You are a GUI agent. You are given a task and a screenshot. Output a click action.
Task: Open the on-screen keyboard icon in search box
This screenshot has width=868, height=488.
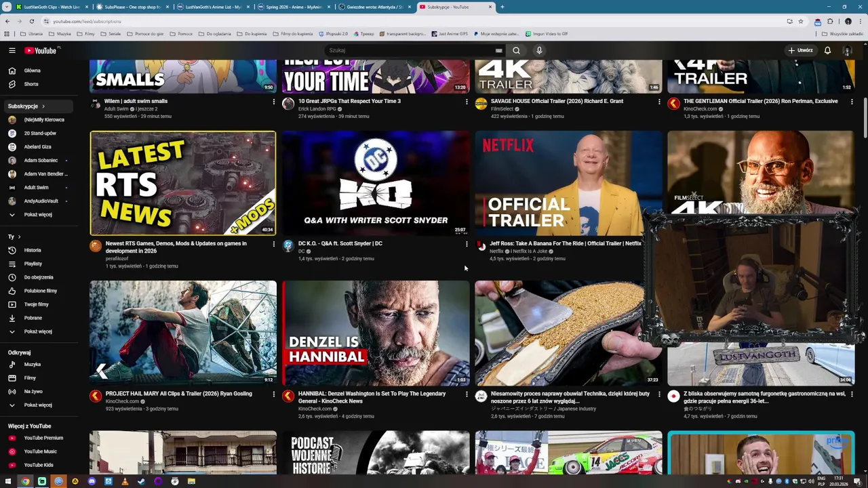pyautogui.click(x=498, y=50)
